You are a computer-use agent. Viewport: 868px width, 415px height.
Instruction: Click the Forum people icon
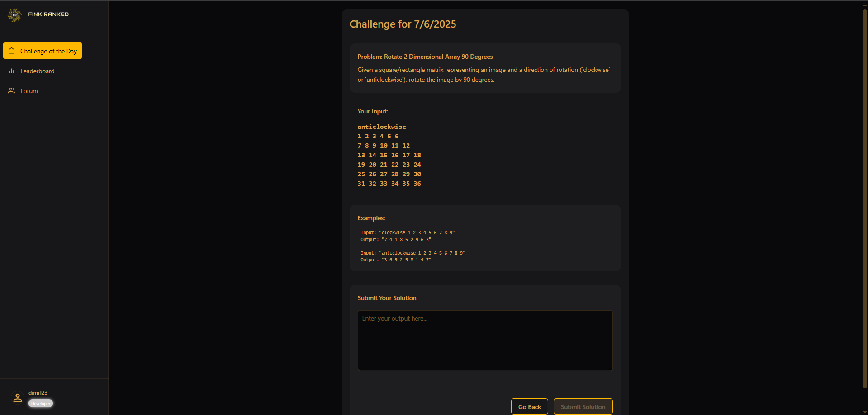tap(12, 91)
